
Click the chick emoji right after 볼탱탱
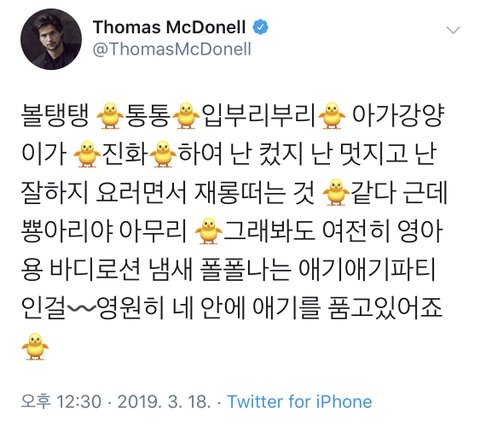pos(110,116)
